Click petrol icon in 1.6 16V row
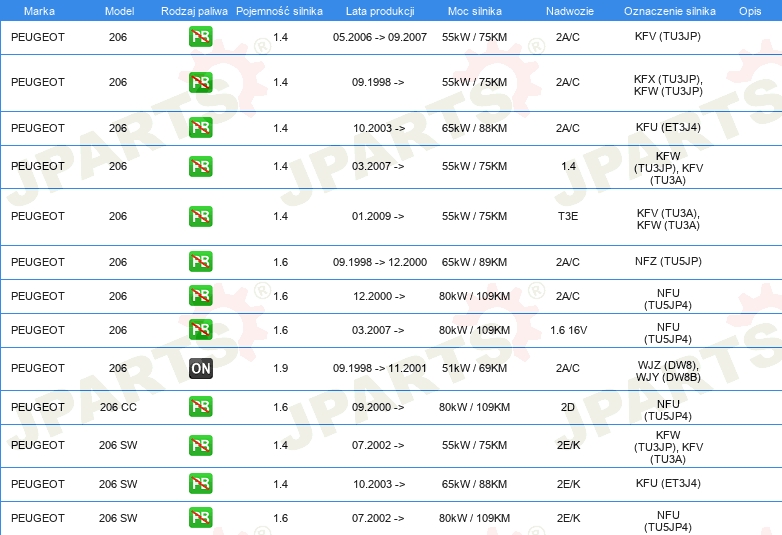782x535 pixels. [x=200, y=330]
